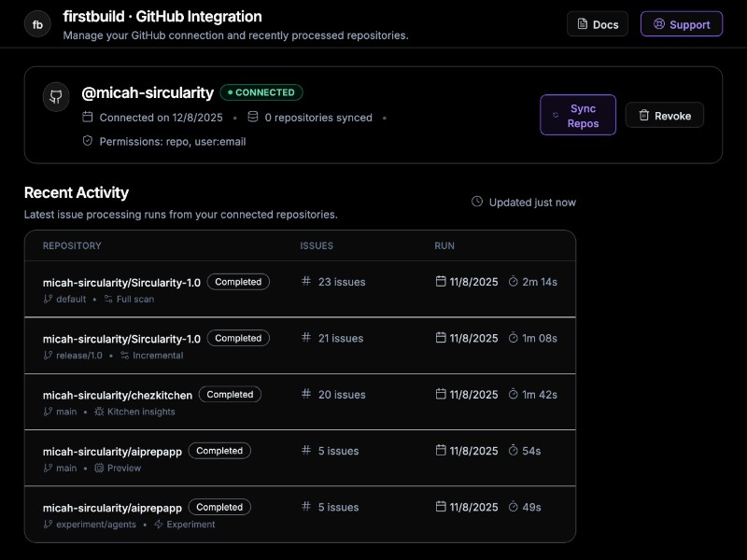Select the REPOSITORY column header

coord(72,245)
